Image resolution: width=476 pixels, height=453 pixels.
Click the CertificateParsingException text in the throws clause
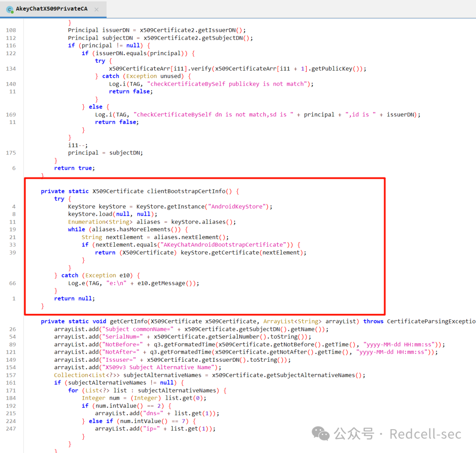tap(431, 321)
